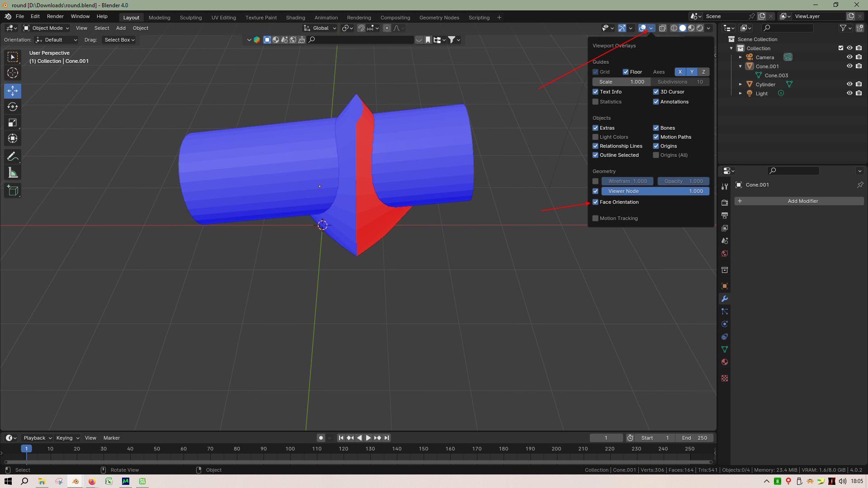Open the Playback dropdown in timeline
This screenshot has width=868, height=488.
coord(37,438)
